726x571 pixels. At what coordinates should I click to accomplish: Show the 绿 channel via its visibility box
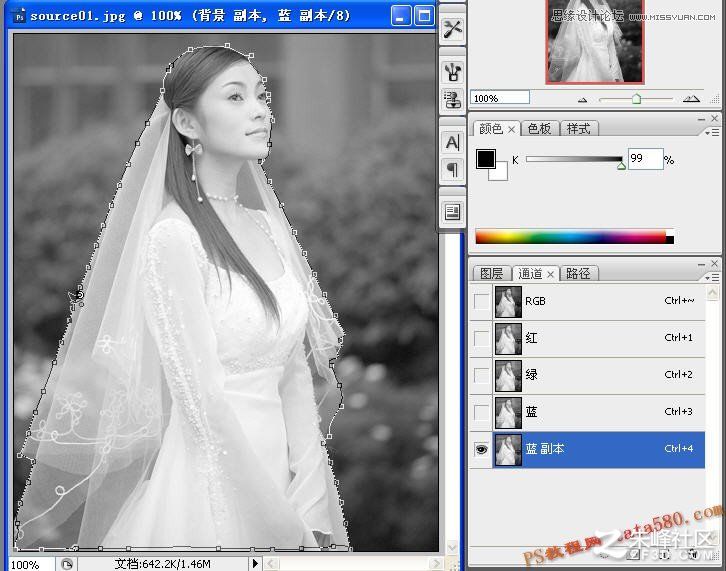click(x=482, y=375)
